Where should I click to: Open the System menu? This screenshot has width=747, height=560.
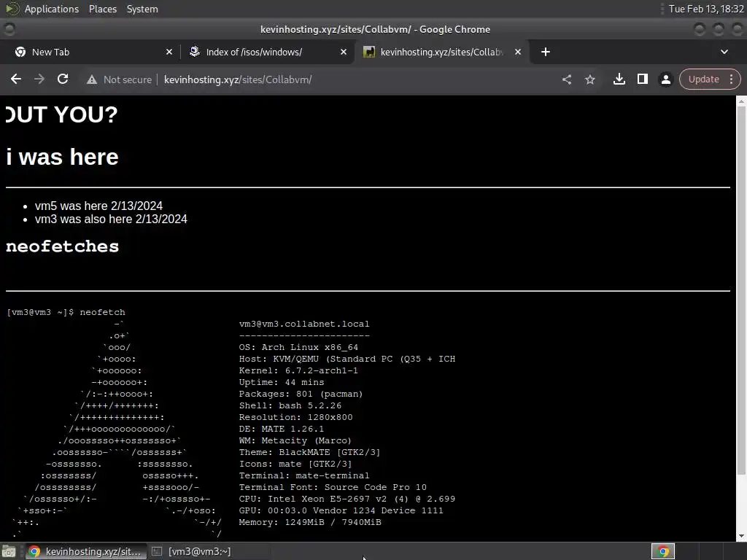point(142,9)
